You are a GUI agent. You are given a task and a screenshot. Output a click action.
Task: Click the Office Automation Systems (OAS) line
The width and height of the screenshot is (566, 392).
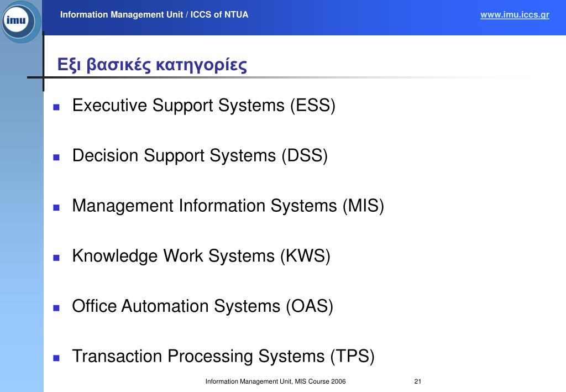pos(202,306)
